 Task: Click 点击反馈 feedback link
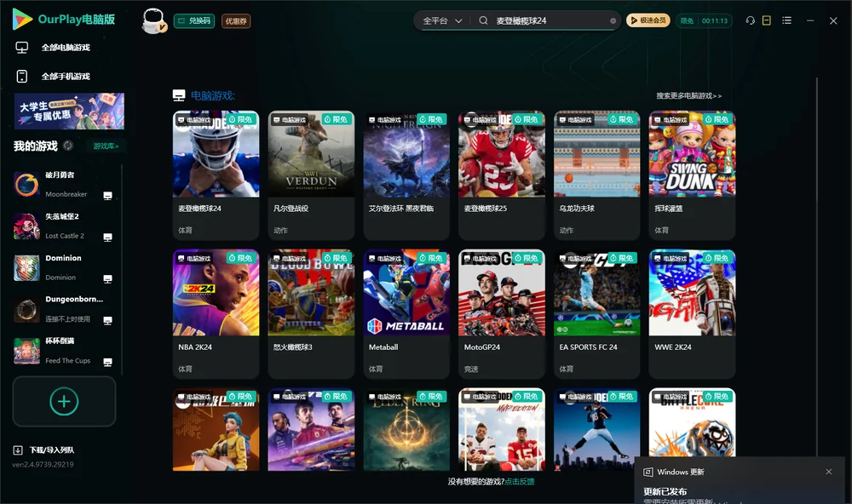pyautogui.click(x=520, y=481)
